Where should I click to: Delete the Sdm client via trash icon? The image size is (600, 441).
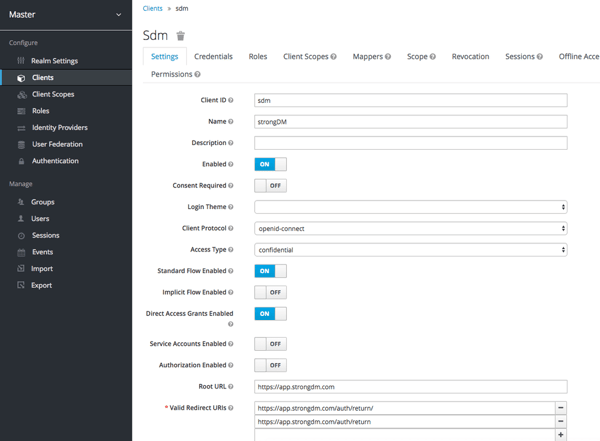[181, 36]
